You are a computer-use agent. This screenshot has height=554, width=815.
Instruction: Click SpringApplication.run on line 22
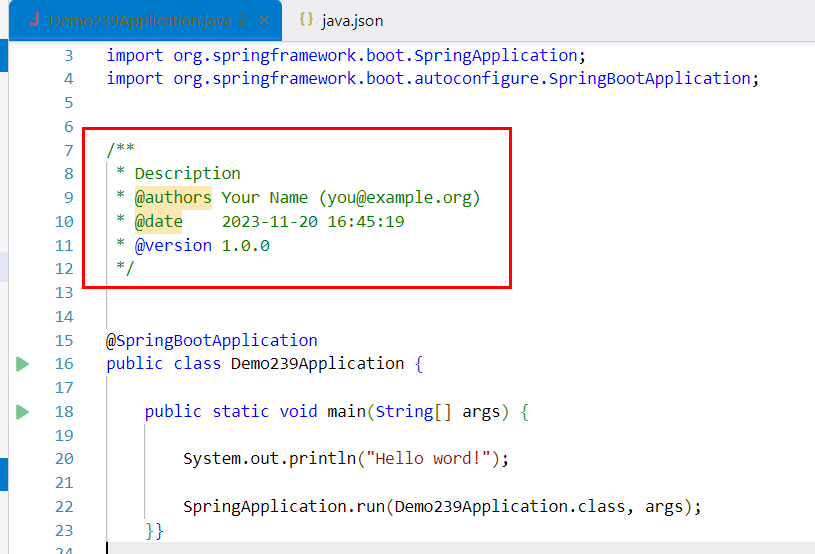click(284, 506)
